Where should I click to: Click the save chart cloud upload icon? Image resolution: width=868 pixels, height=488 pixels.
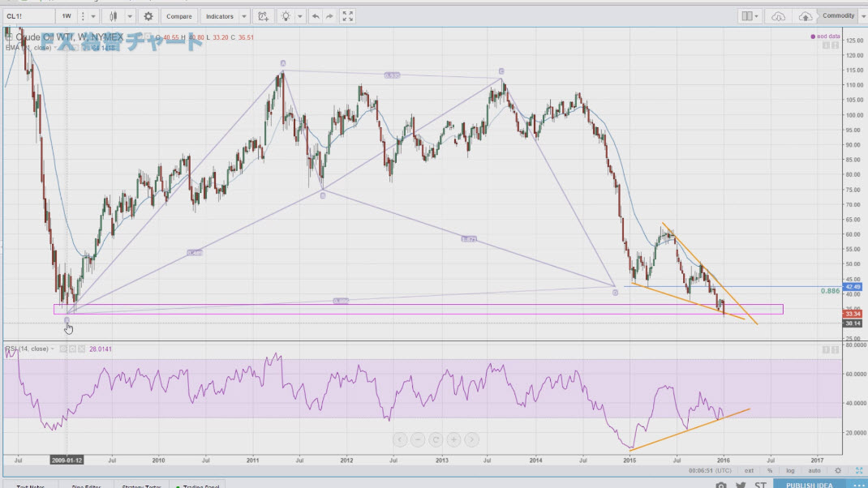[806, 16]
